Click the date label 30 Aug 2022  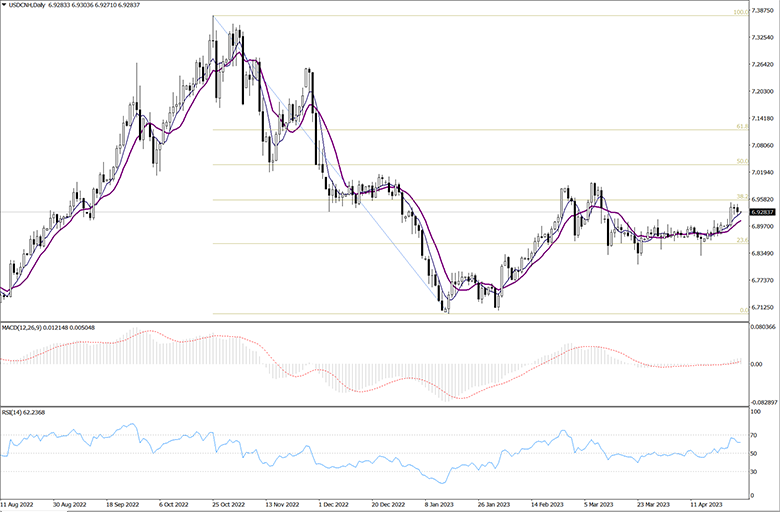click(70, 504)
